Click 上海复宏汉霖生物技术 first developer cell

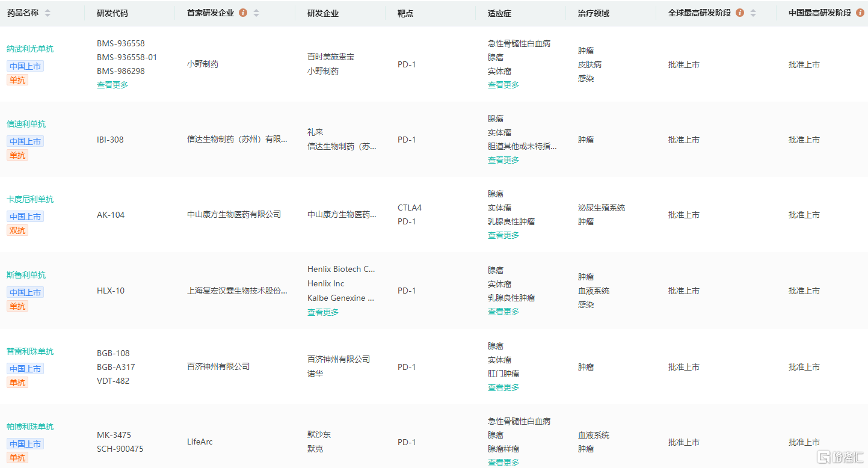coord(237,291)
